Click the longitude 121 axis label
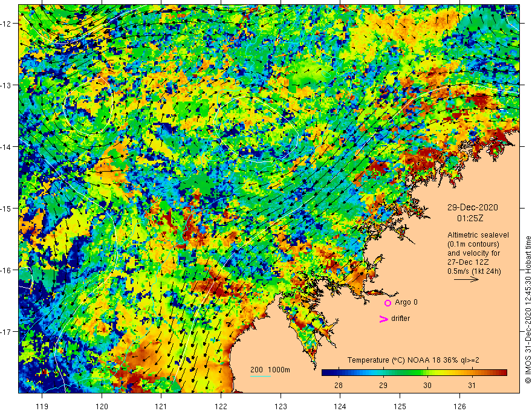Viewport: 532px width, 411px height. point(161,406)
